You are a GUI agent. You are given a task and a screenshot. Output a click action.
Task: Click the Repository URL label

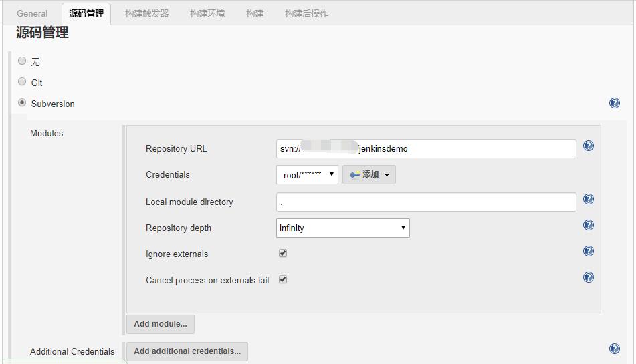pos(177,148)
